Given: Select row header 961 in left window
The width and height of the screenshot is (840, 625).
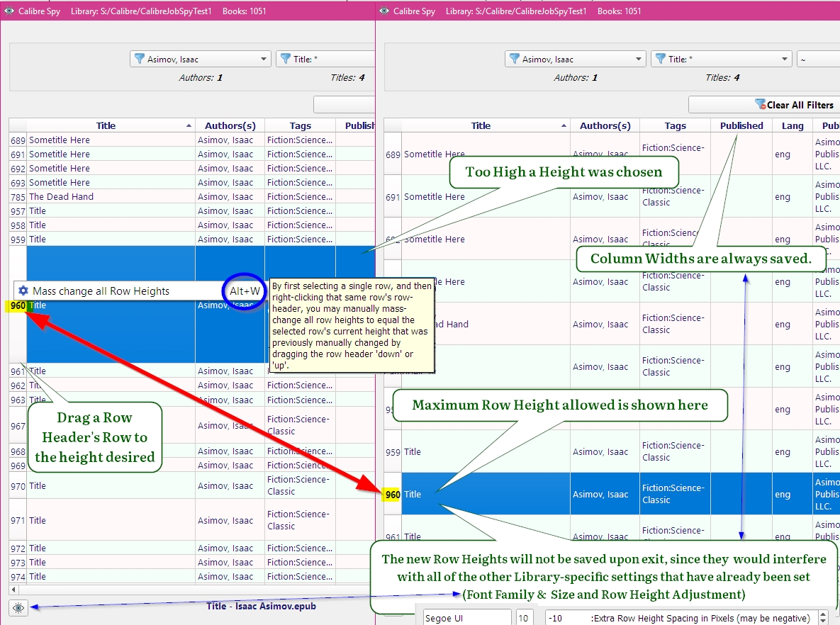Looking at the screenshot, I should coord(18,371).
